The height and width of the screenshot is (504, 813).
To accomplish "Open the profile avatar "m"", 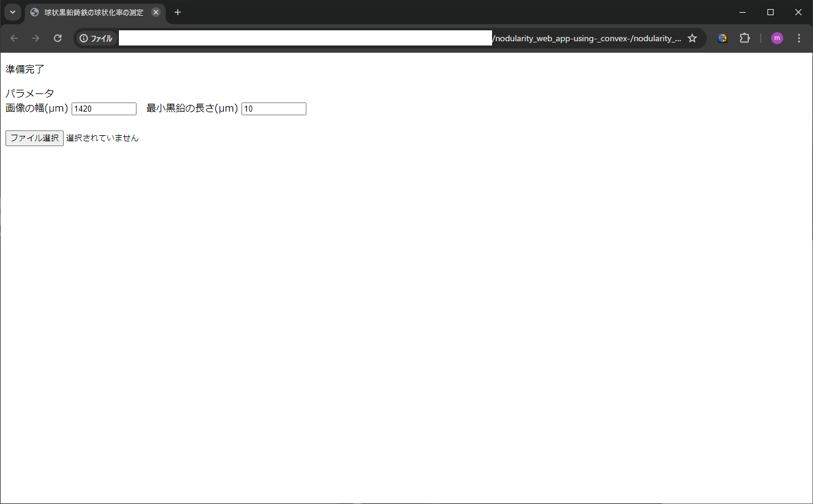I will (x=777, y=38).
